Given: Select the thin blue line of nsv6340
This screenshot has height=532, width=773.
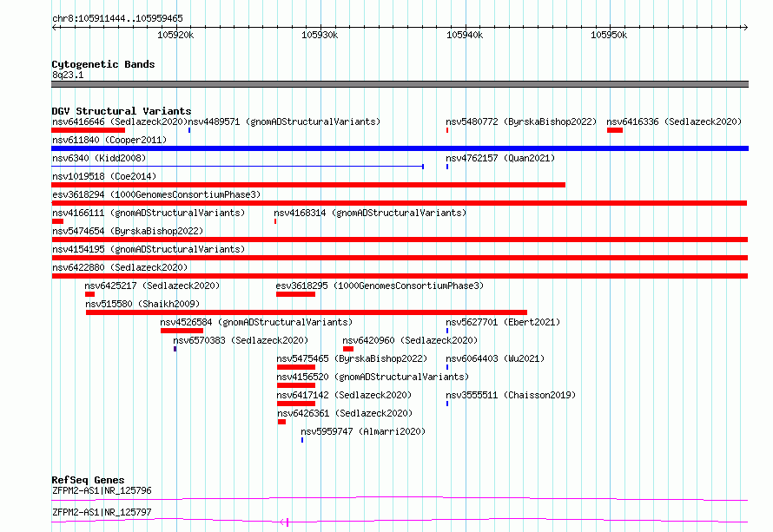Looking at the screenshot, I should 237,167.
